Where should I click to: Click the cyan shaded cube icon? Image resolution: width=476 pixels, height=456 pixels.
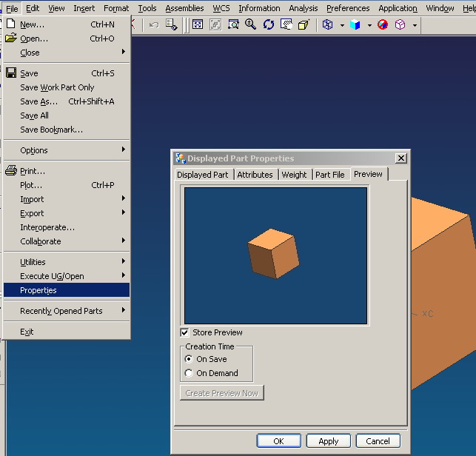coord(355,24)
